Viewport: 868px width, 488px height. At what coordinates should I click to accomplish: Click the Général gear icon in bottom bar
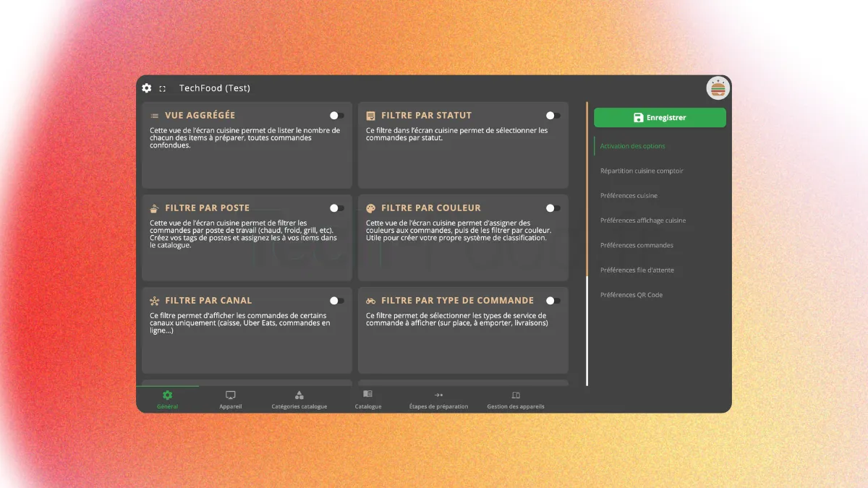[168, 395]
